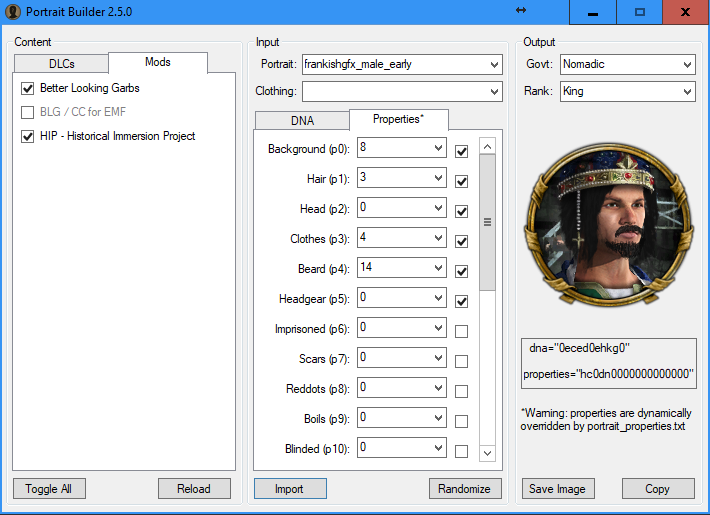Image resolution: width=710 pixels, height=515 pixels.
Task: Click the character portrait preview image
Action: [609, 224]
